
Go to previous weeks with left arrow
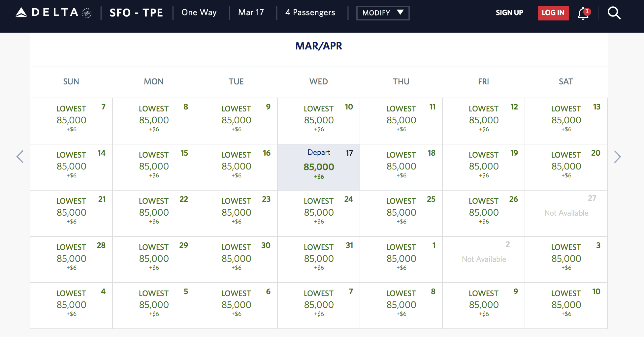pyautogui.click(x=20, y=157)
